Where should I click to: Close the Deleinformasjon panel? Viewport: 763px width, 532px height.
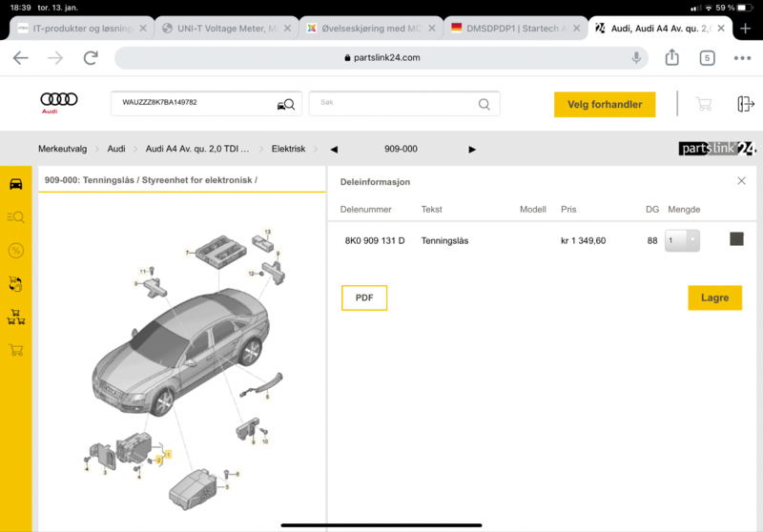coord(741,181)
